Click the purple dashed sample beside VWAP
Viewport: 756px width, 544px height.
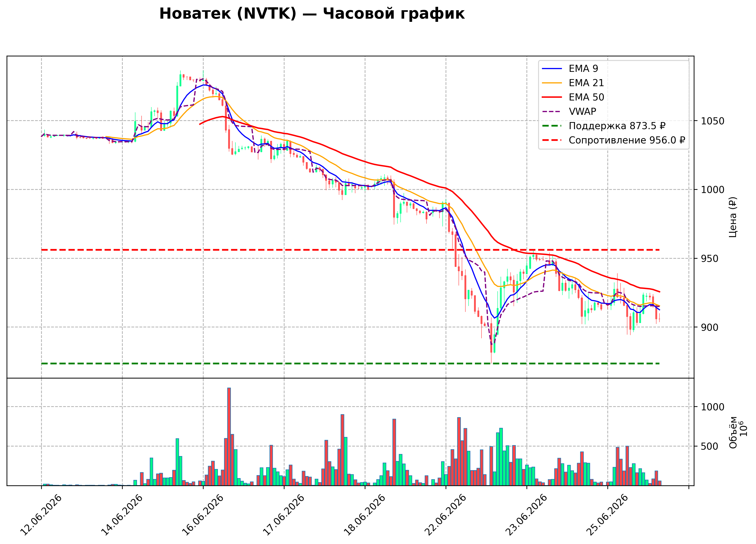552,112
